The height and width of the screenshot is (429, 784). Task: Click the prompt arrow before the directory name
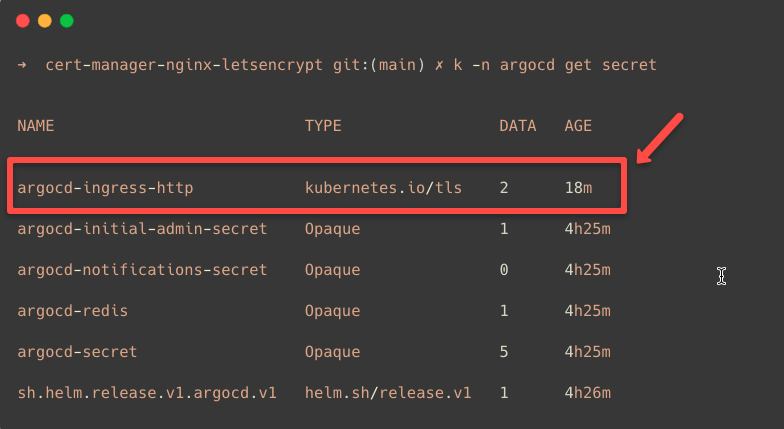(x=22, y=65)
